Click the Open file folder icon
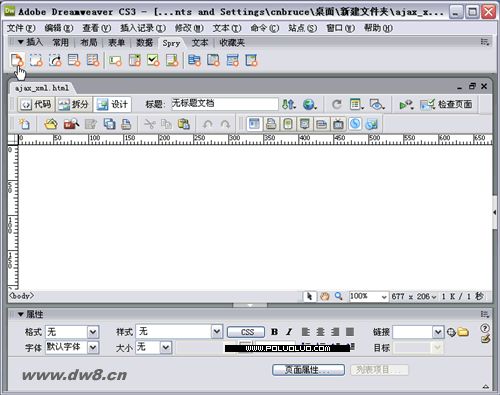This screenshot has width=500, height=395. [x=51, y=124]
